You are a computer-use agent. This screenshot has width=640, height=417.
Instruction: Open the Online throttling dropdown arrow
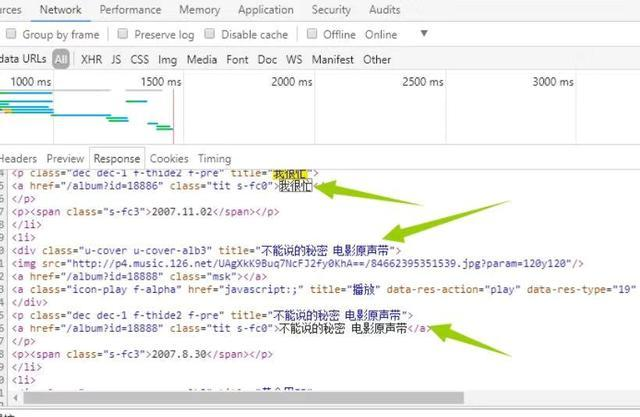tap(424, 33)
